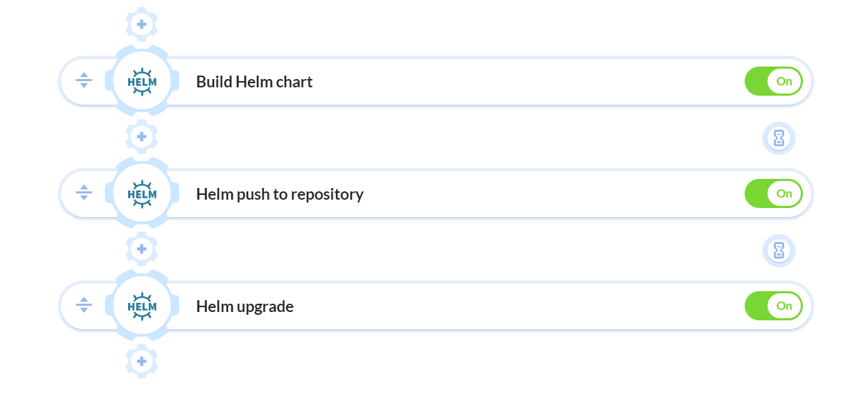The height and width of the screenshot is (398, 868).
Task: Click reorder arrows on Helm push to repository
Action: point(84,193)
